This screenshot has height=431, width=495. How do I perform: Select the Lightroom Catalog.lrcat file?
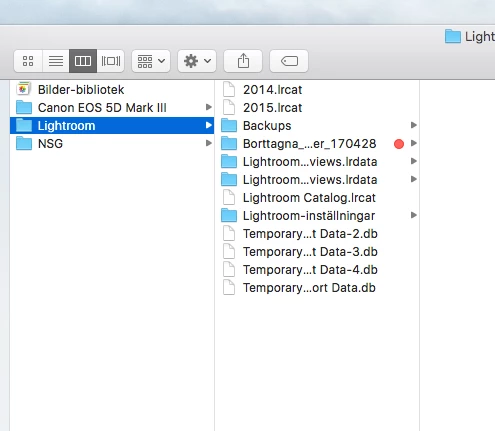click(317, 197)
